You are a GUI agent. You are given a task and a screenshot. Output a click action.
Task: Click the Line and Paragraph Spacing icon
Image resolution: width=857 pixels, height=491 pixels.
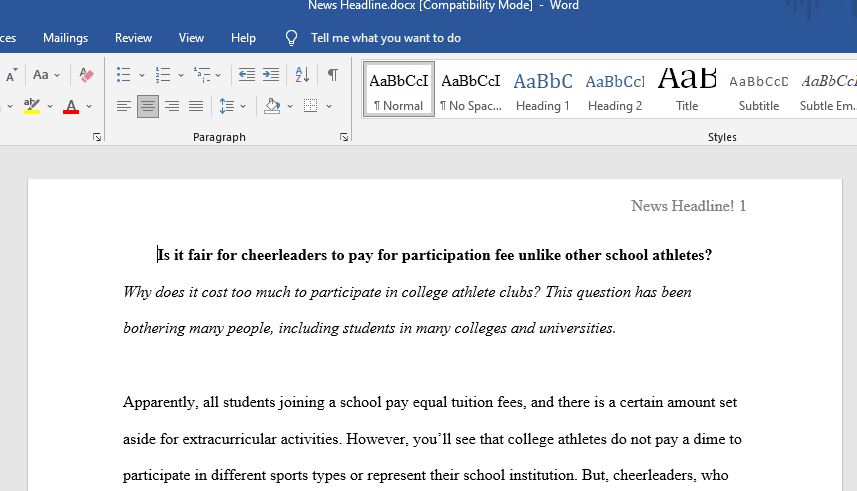click(226, 106)
